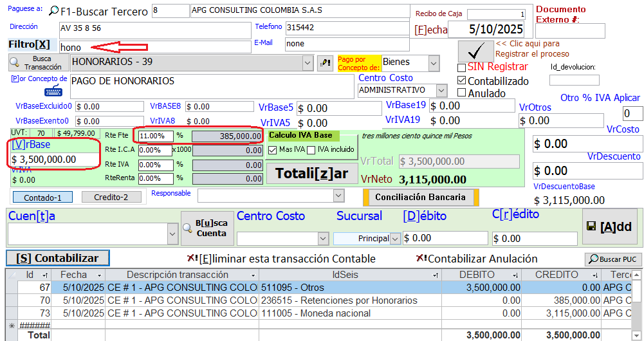This screenshot has width=644, height=341.
Task: Click the Filtro text field containing hono
Action: click(x=154, y=47)
